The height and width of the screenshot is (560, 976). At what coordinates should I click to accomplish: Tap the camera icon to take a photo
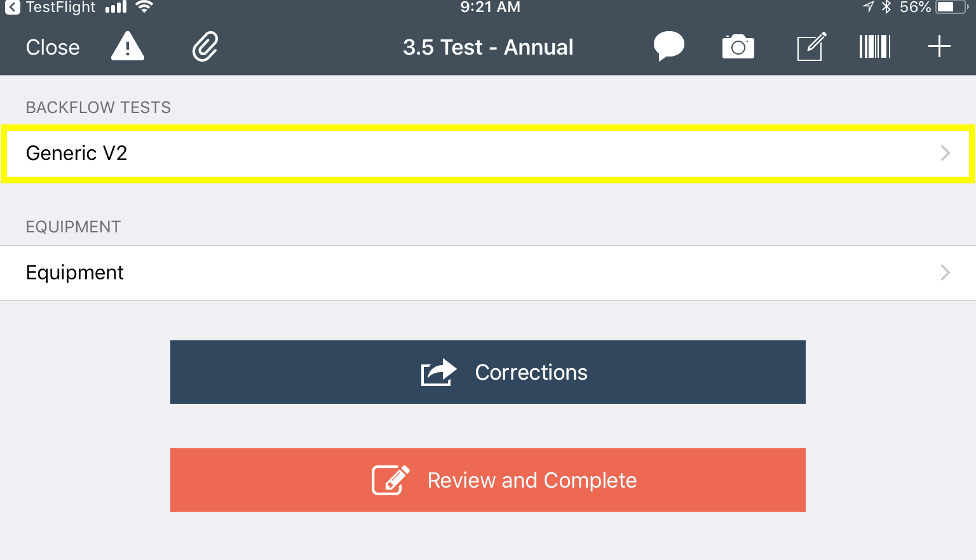(738, 47)
